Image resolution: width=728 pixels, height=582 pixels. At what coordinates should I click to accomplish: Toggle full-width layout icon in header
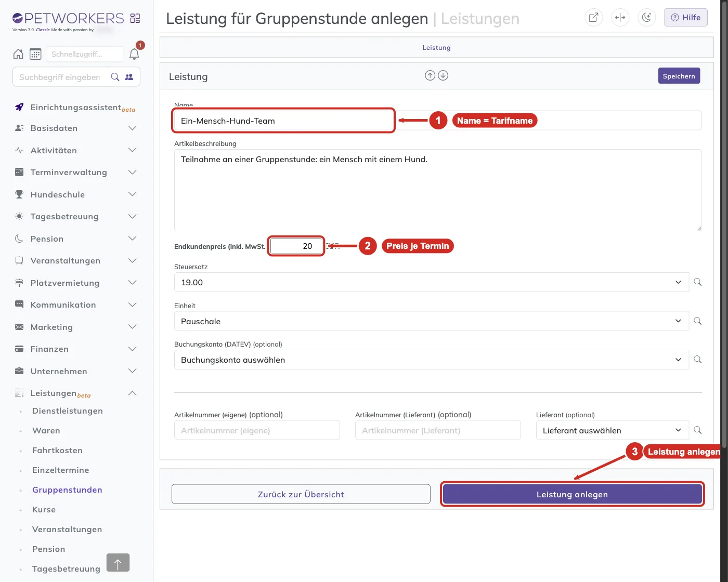pos(620,17)
